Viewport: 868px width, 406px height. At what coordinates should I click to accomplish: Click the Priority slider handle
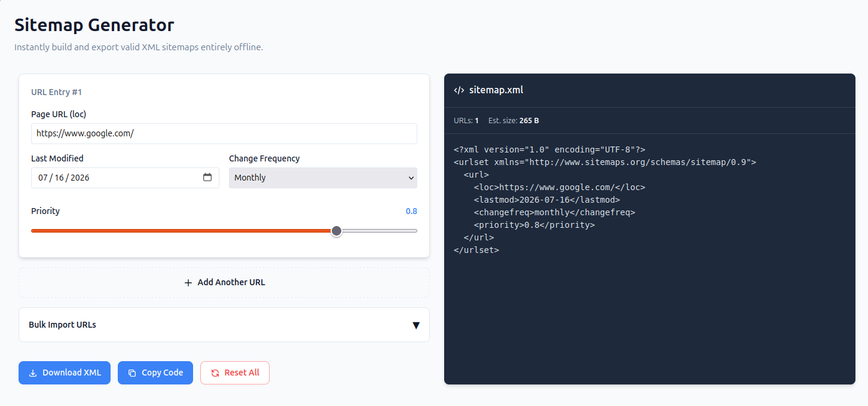pyautogui.click(x=337, y=231)
